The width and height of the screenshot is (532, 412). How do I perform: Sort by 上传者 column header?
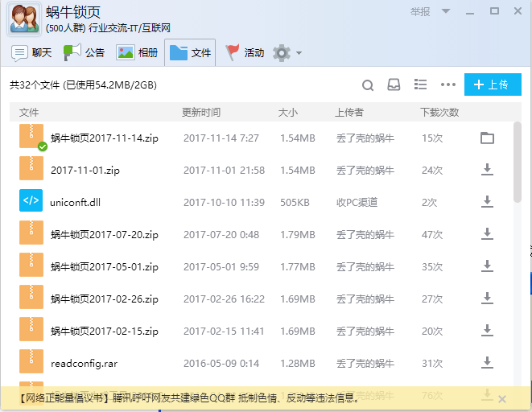[349, 112]
